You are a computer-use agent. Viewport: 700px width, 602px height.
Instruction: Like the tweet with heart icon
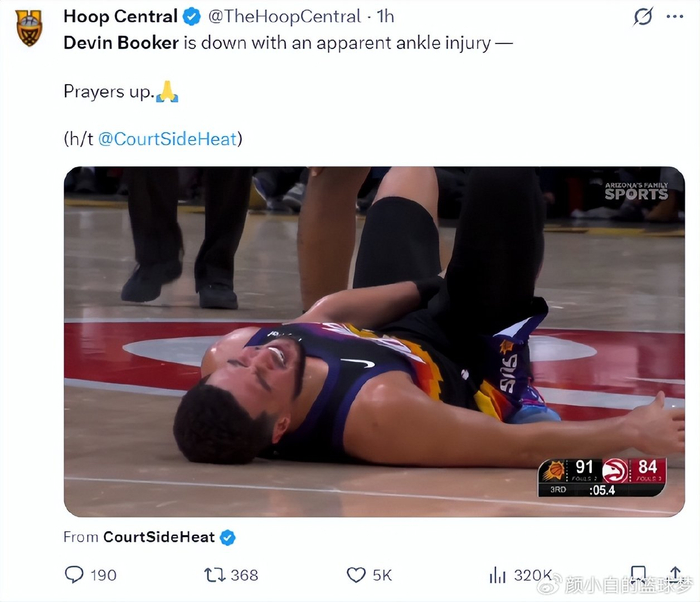point(356,574)
